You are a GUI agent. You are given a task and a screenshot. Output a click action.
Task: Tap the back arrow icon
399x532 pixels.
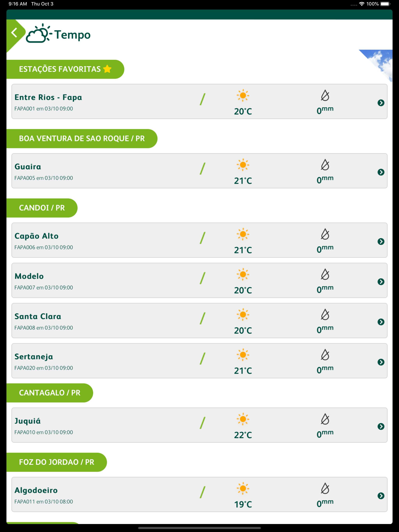(x=14, y=33)
